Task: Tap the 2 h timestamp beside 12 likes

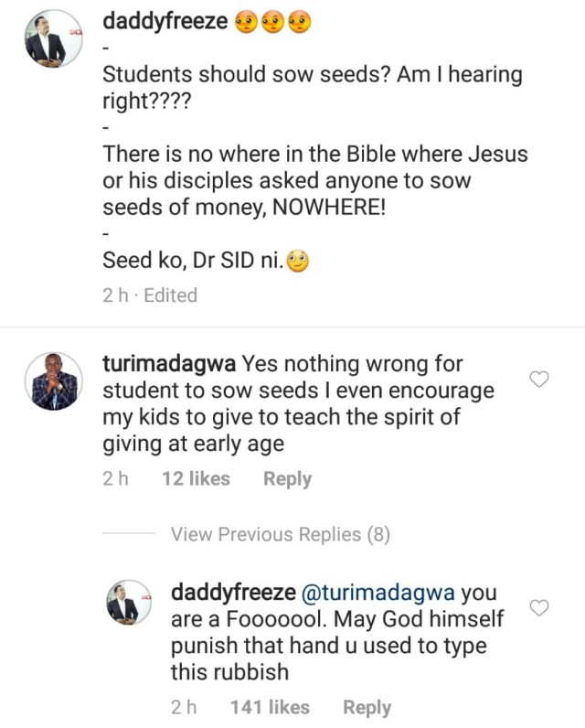Action: [117, 478]
